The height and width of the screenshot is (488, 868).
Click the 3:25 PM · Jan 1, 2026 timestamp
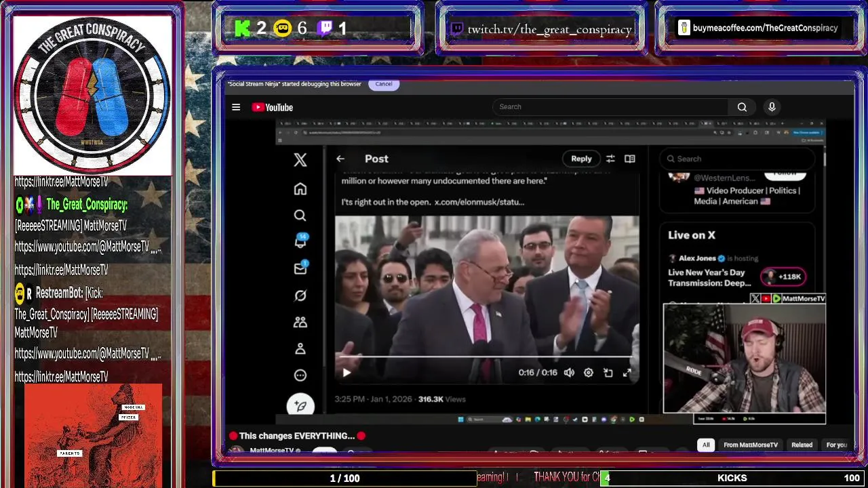coord(372,399)
